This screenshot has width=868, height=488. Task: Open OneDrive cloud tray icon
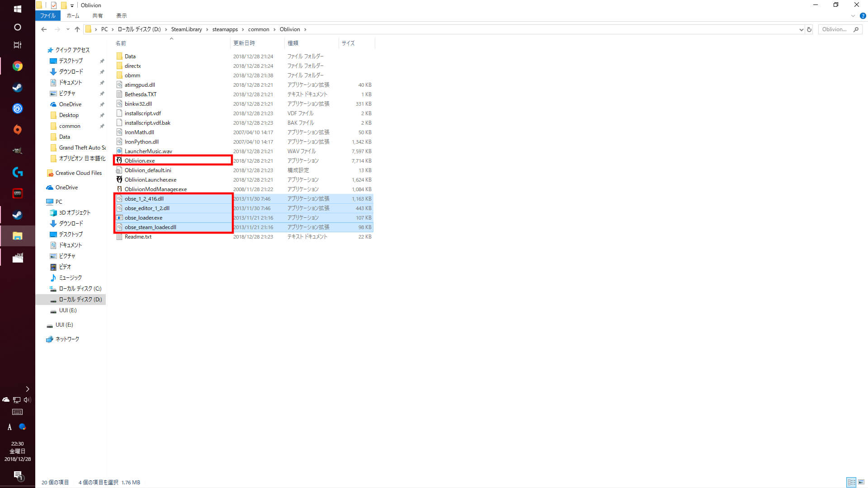tap(6, 399)
